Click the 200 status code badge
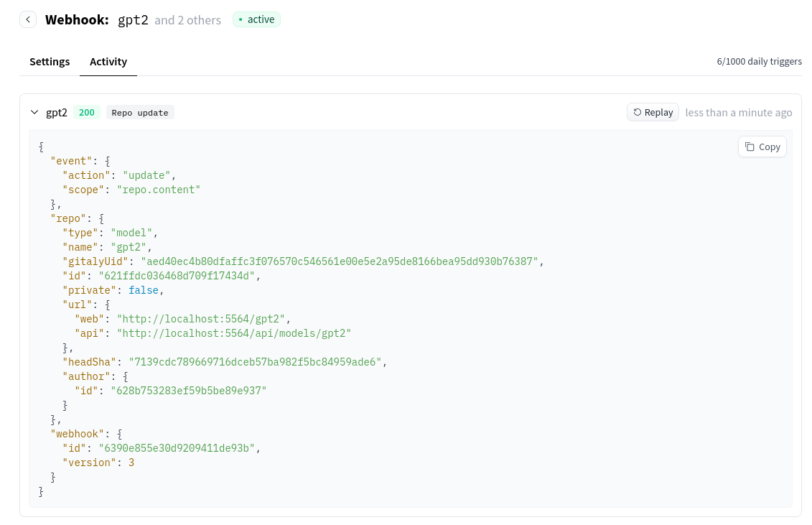 click(x=86, y=113)
